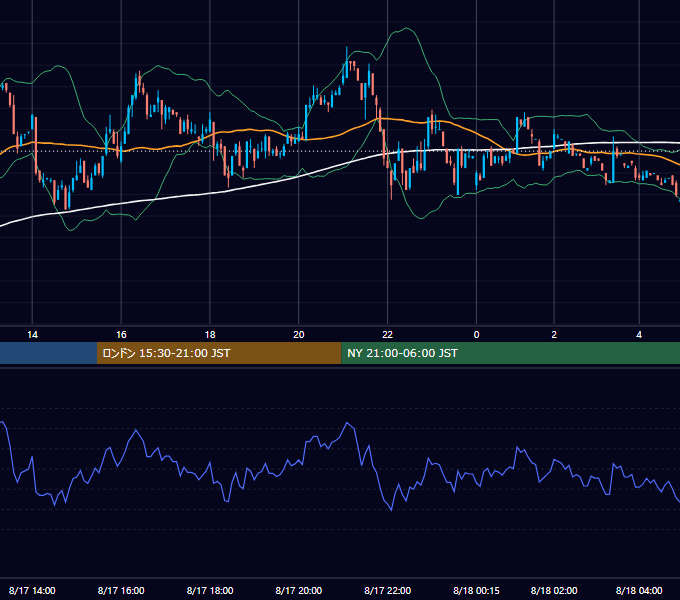Click the hour label 4 on chart axis

pyautogui.click(x=639, y=335)
